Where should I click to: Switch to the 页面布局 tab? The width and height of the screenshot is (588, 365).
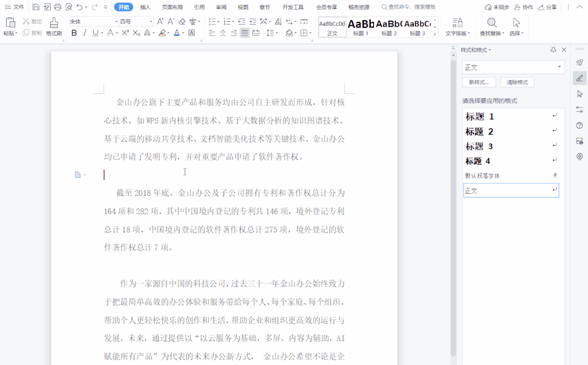172,7
